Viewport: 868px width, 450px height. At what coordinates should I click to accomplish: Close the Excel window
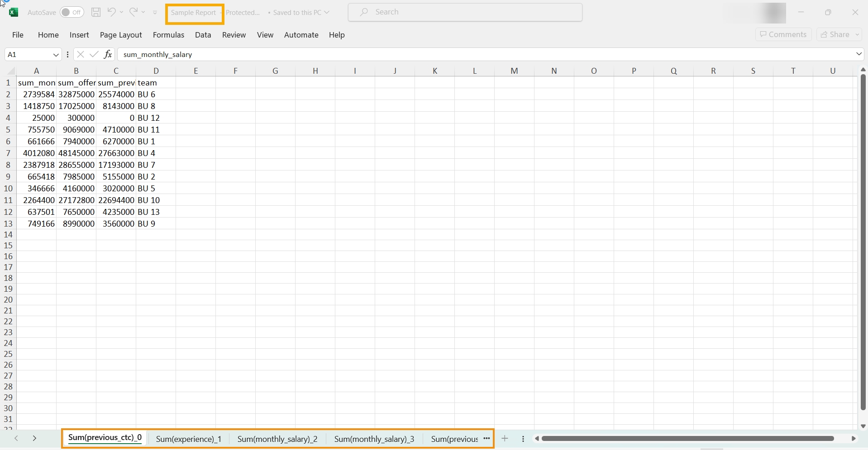pos(855,12)
